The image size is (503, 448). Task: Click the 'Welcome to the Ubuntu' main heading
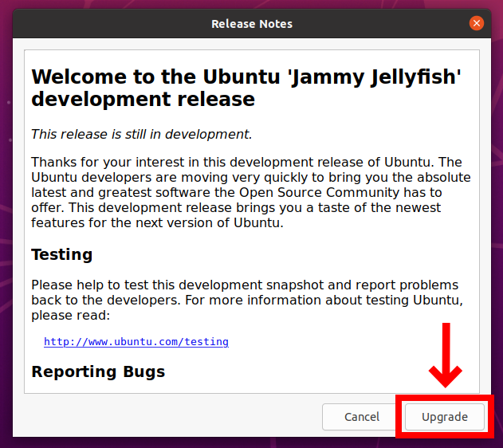tap(246, 87)
